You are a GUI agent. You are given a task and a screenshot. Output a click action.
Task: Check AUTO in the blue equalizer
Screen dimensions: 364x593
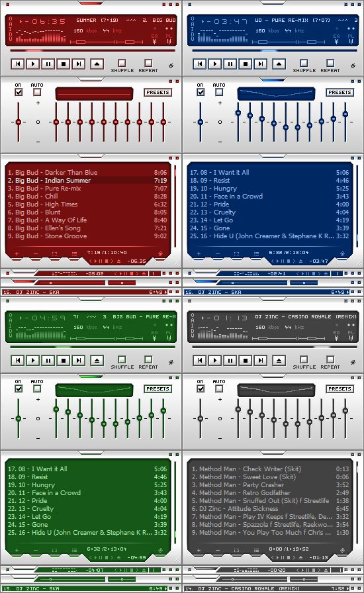coord(219,92)
